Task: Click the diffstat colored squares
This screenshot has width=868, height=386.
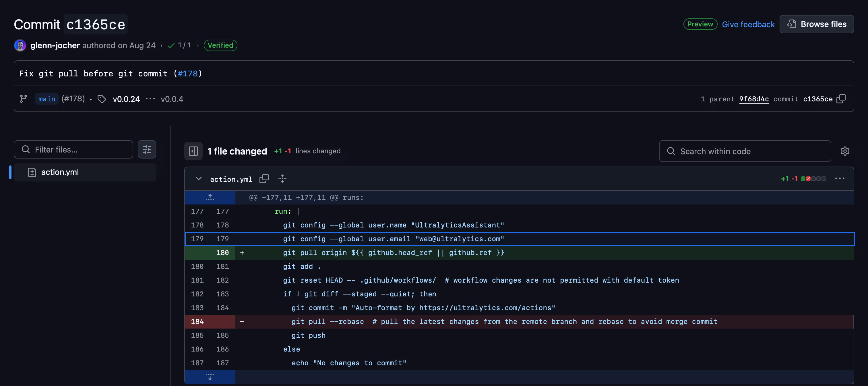Action: (x=813, y=179)
